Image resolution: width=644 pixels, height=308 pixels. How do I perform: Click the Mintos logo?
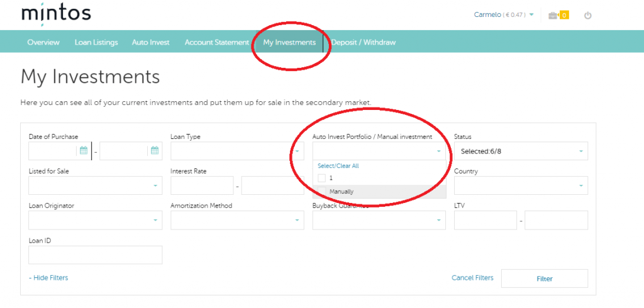click(x=56, y=14)
